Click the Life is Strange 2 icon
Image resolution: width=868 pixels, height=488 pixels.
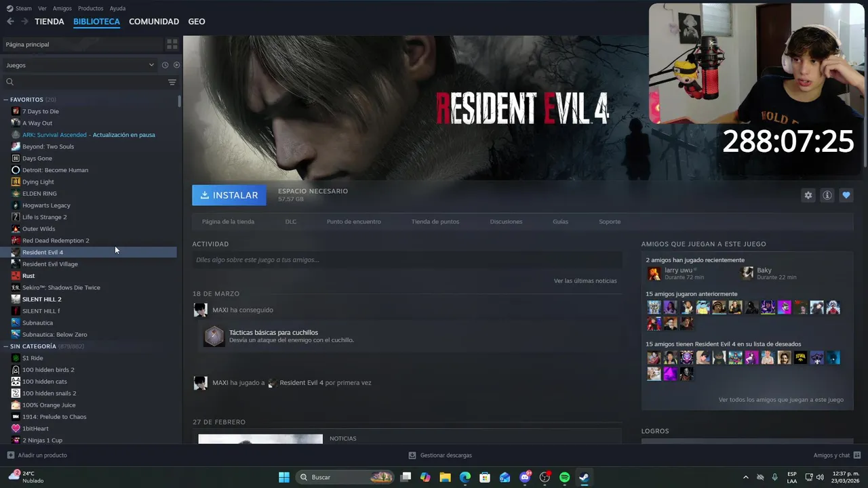(16, 217)
